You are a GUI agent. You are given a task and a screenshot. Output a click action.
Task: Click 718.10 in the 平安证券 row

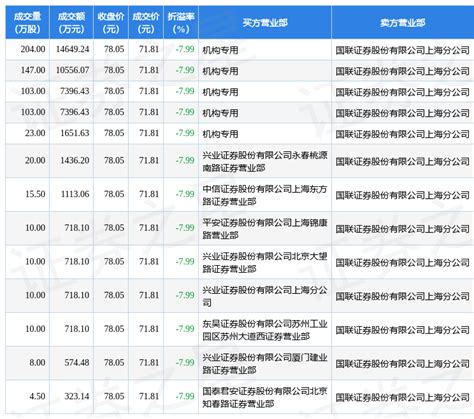77,228
